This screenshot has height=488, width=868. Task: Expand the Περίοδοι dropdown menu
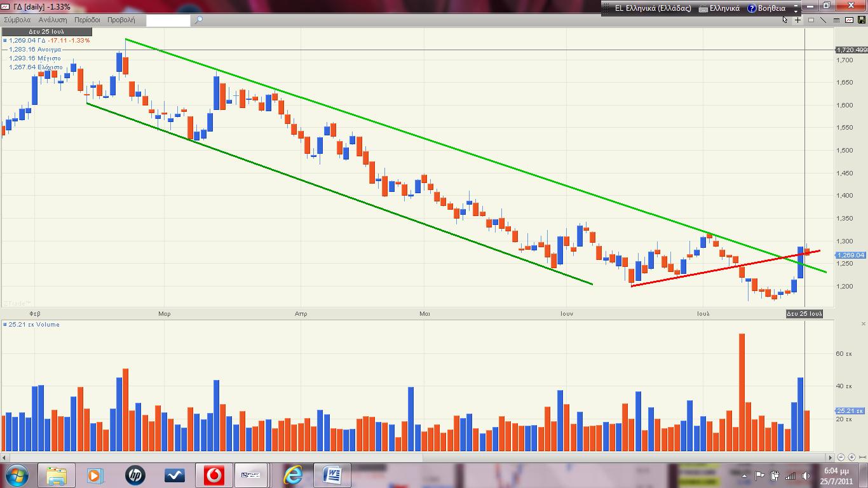point(87,20)
